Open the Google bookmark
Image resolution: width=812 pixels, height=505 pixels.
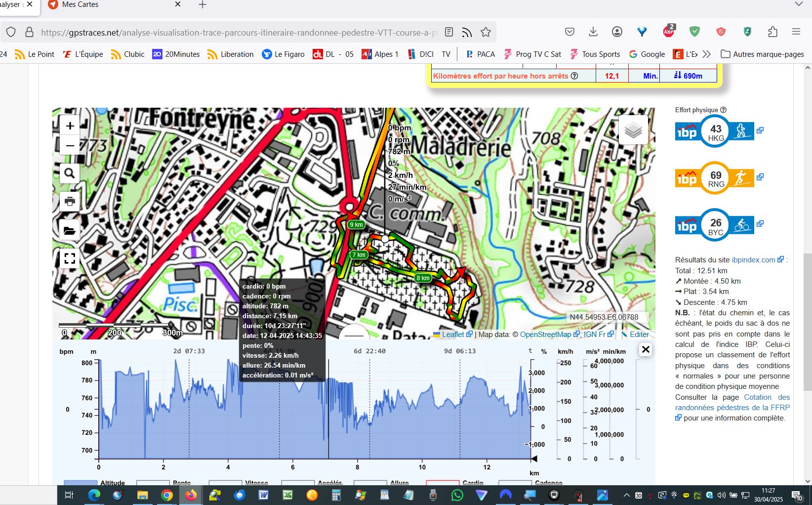click(647, 54)
